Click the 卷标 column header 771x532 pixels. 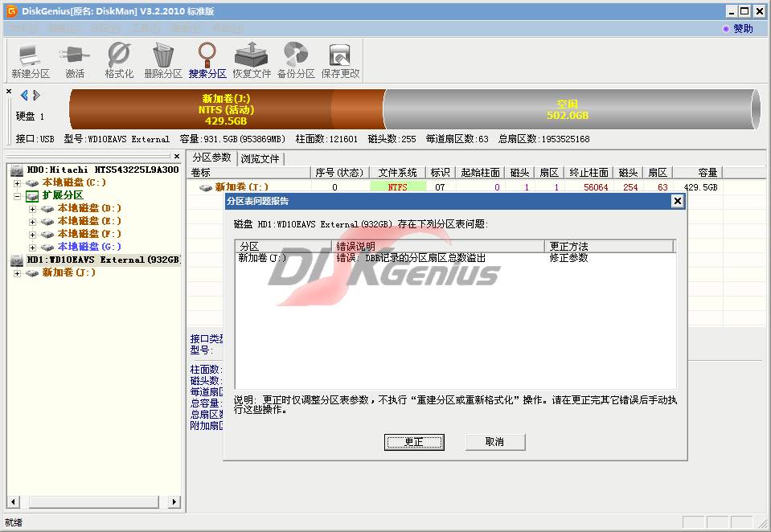(x=248, y=173)
